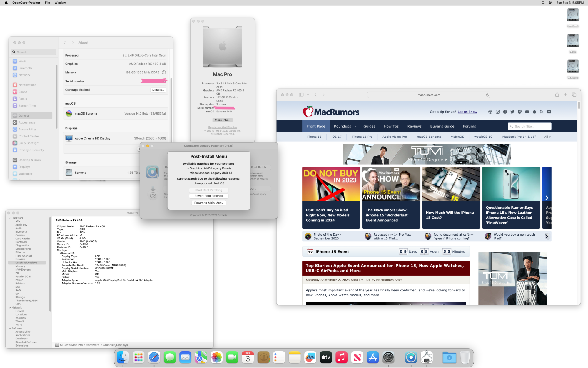Screen dimensions: 588x368
Task: Launch Safari from the dock
Action: click(x=154, y=357)
